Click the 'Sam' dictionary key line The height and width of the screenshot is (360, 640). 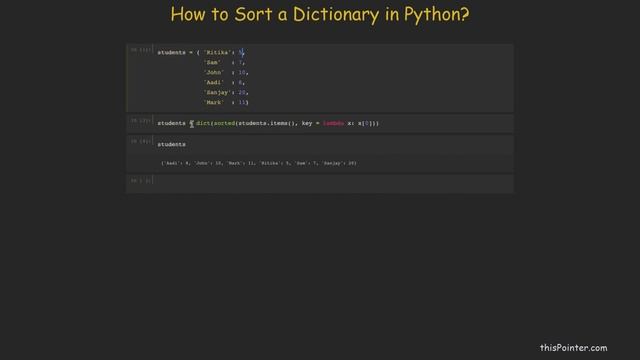(x=224, y=62)
